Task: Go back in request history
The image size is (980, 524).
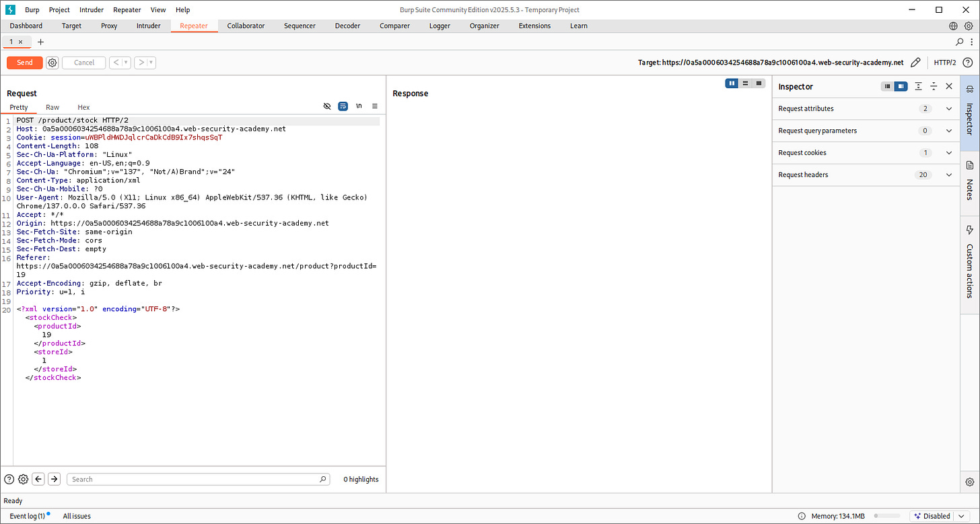Action: [x=116, y=63]
